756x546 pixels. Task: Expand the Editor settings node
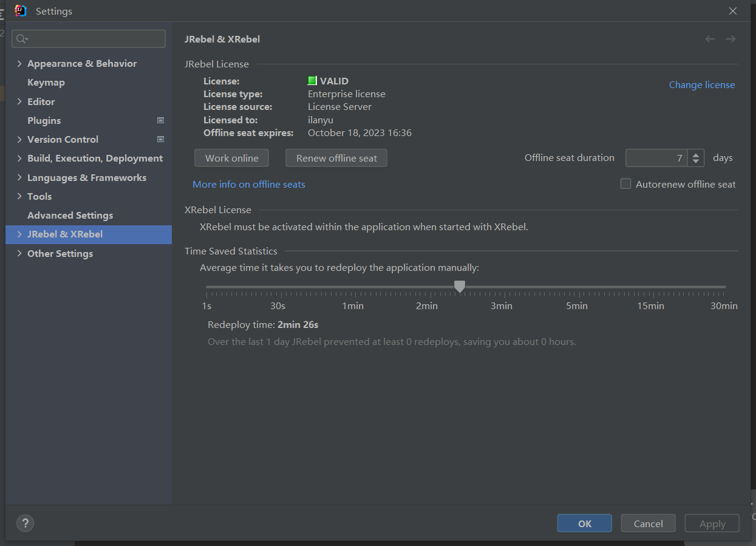19,101
